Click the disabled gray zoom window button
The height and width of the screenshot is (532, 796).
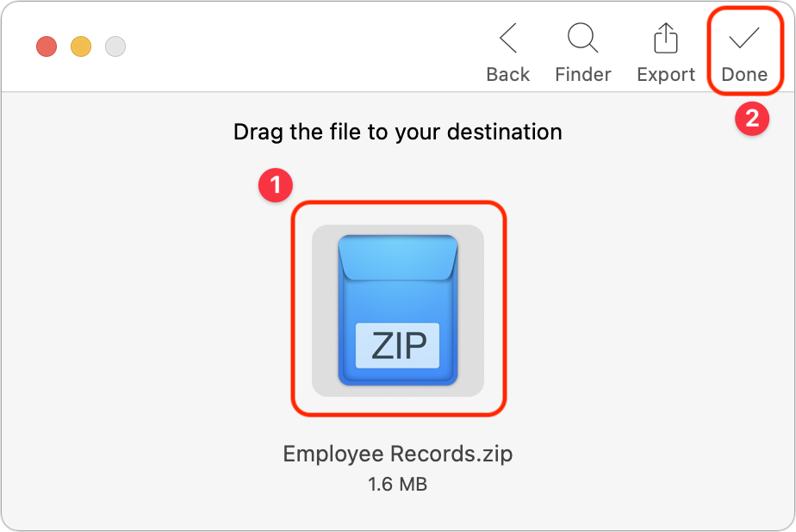[x=115, y=46]
